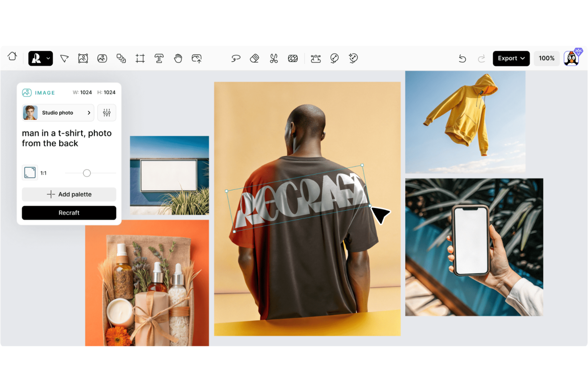Click the 1:1 aspect ratio icon

[x=30, y=173]
